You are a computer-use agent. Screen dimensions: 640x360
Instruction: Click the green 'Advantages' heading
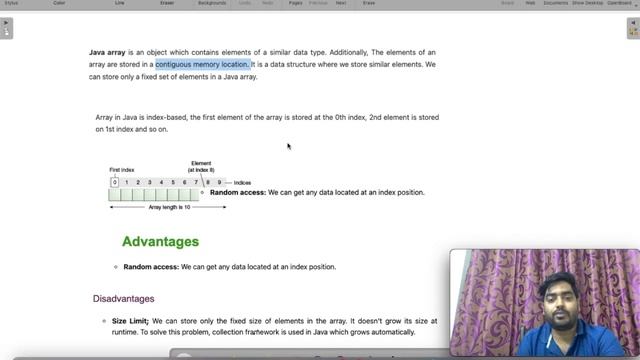click(x=160, y=241)
